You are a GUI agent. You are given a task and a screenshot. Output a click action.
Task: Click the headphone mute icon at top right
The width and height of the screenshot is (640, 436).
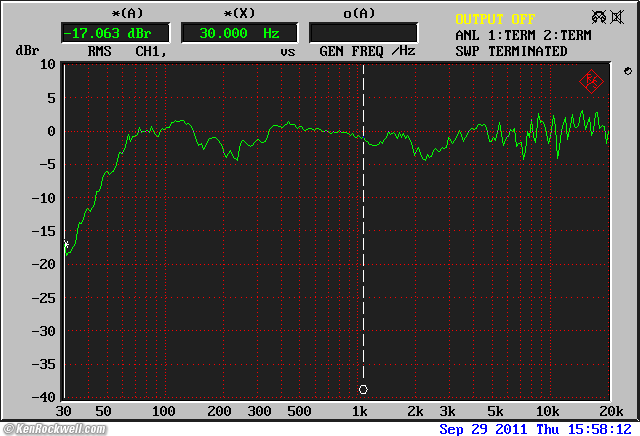(x=599, y=17)
